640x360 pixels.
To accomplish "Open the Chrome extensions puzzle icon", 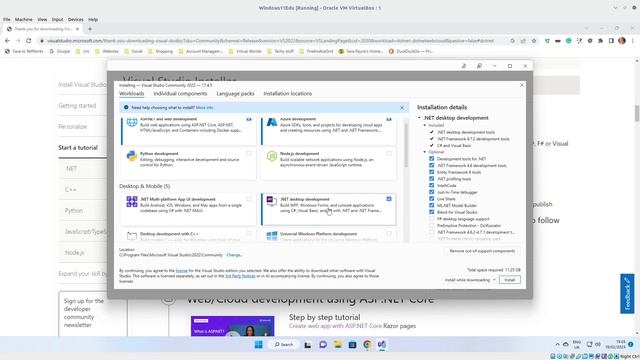I will coord(600,41).
